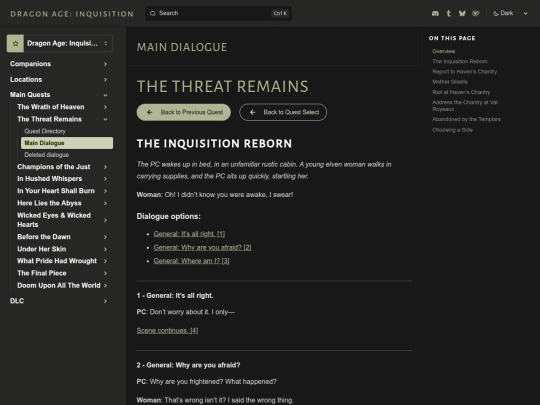Click 'Dialogue options:' subheading
Image resolution: width=540 pixels, height=405 pixels.
(168, 216)
